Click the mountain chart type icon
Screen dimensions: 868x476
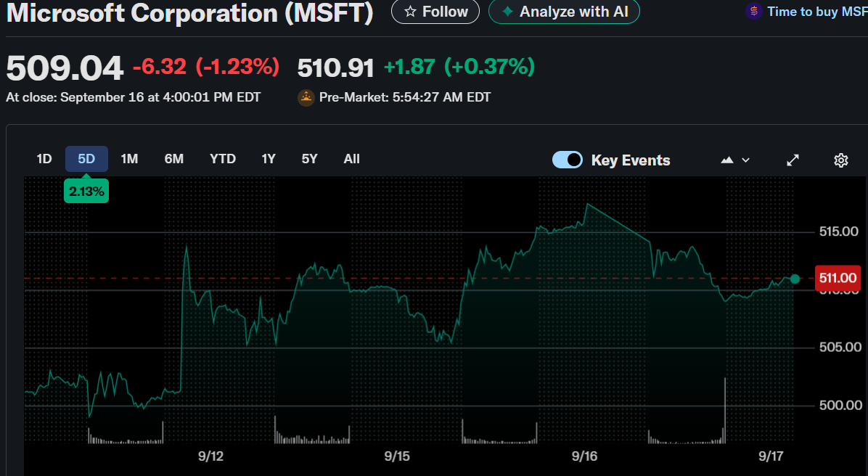pyautogui.click(x=726, y=160)
